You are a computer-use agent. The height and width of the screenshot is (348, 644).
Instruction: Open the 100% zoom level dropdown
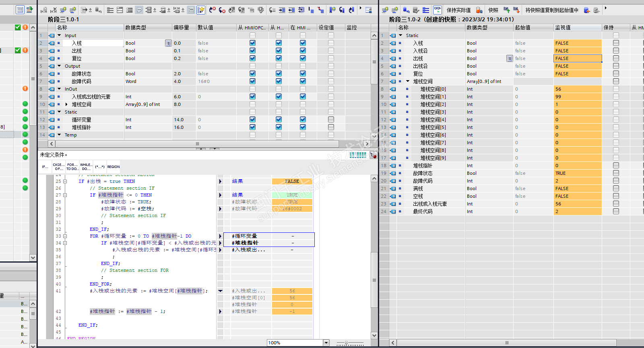click(326, 343)
